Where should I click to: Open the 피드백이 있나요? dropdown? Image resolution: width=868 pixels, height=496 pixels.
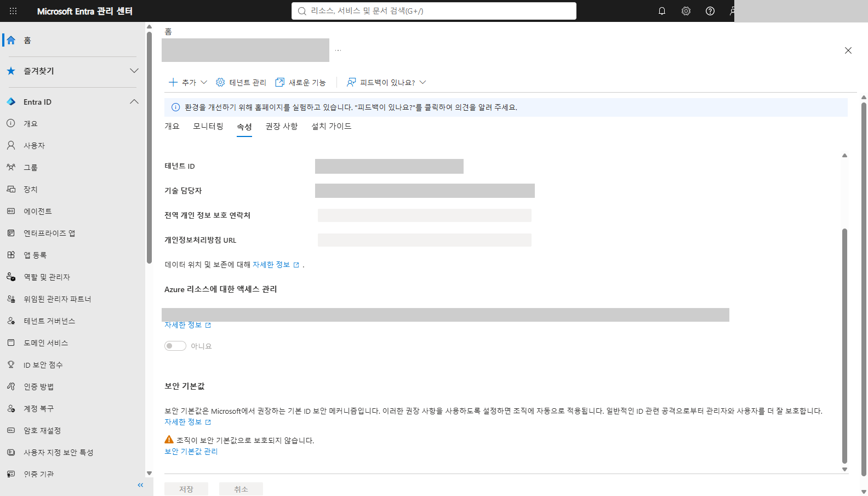[386, 82]
